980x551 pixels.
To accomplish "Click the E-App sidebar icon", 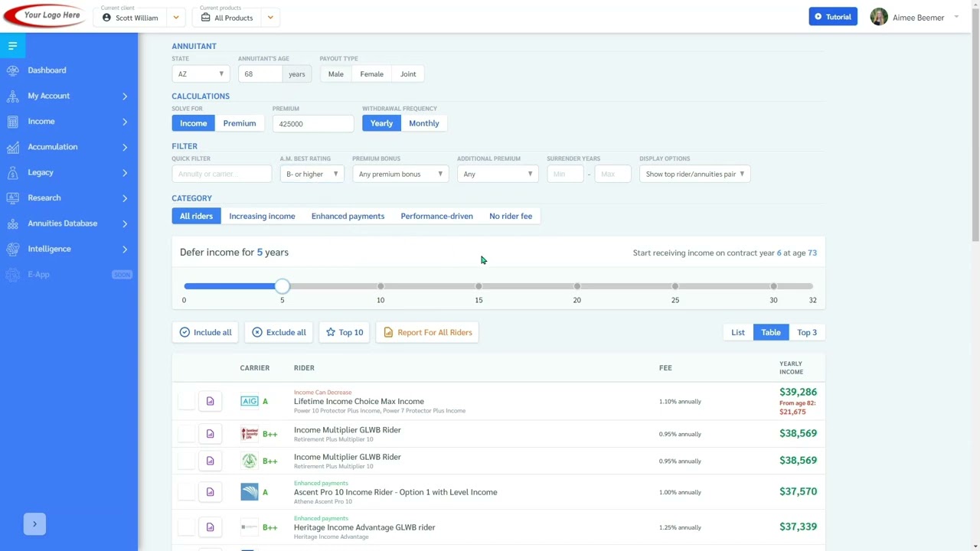I will coord(12,275).
